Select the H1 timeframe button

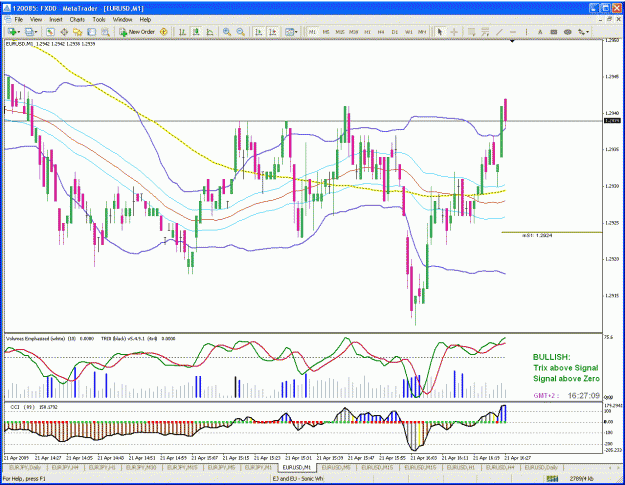coord(368,32)
